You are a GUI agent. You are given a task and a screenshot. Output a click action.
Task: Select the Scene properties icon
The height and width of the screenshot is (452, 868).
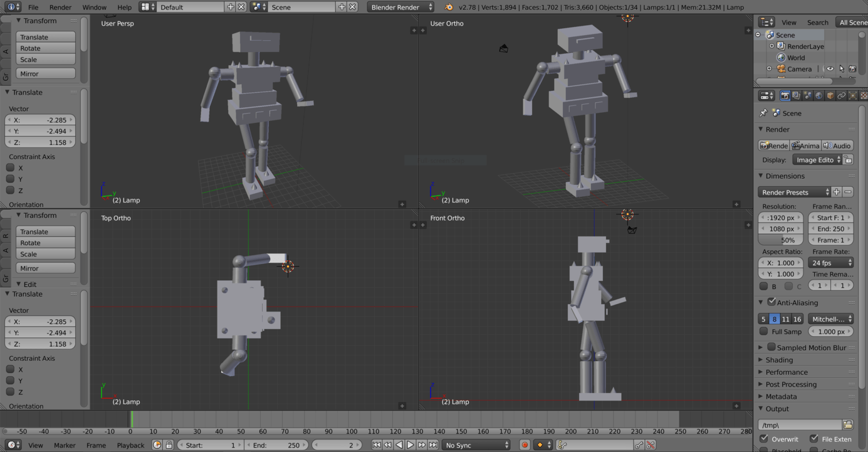(807, 95)
